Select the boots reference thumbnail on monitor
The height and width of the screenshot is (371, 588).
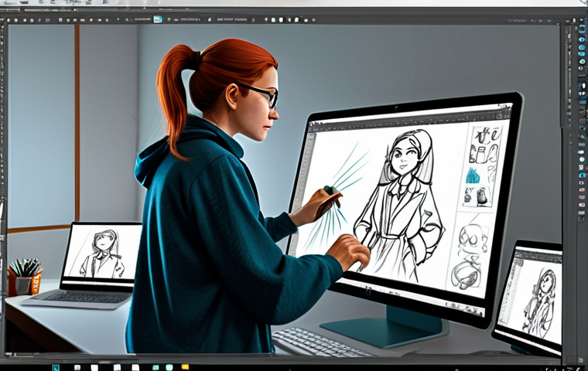click(477, 196)
